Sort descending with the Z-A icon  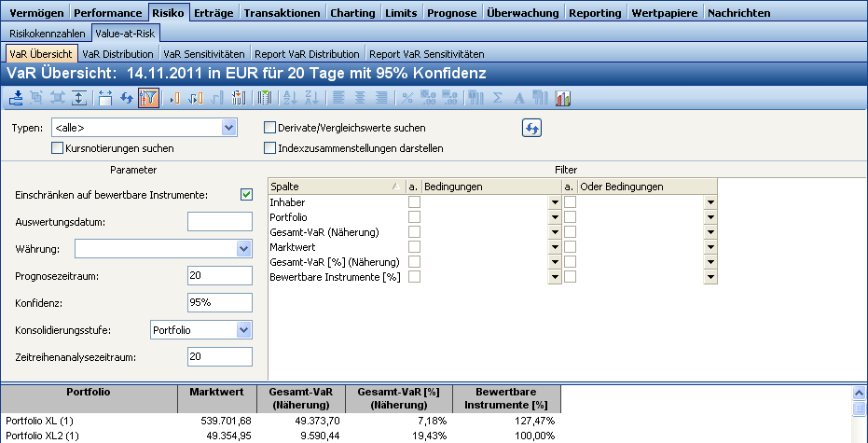point(309,98)
